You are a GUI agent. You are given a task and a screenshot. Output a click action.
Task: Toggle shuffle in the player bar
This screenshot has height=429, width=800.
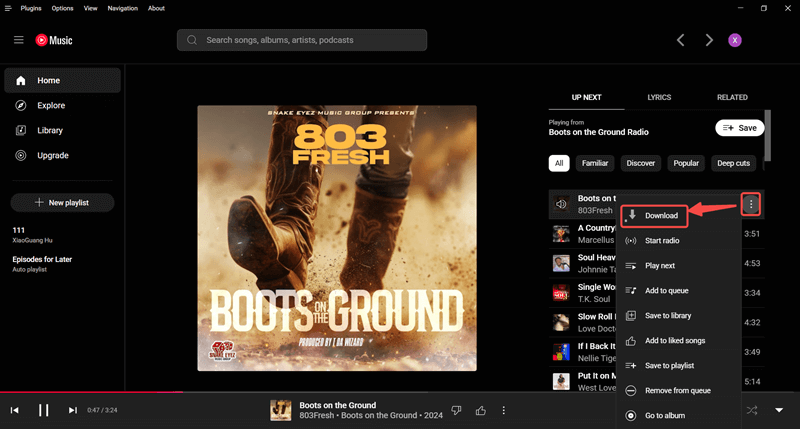pyautogui.click(x=752, y=410)
